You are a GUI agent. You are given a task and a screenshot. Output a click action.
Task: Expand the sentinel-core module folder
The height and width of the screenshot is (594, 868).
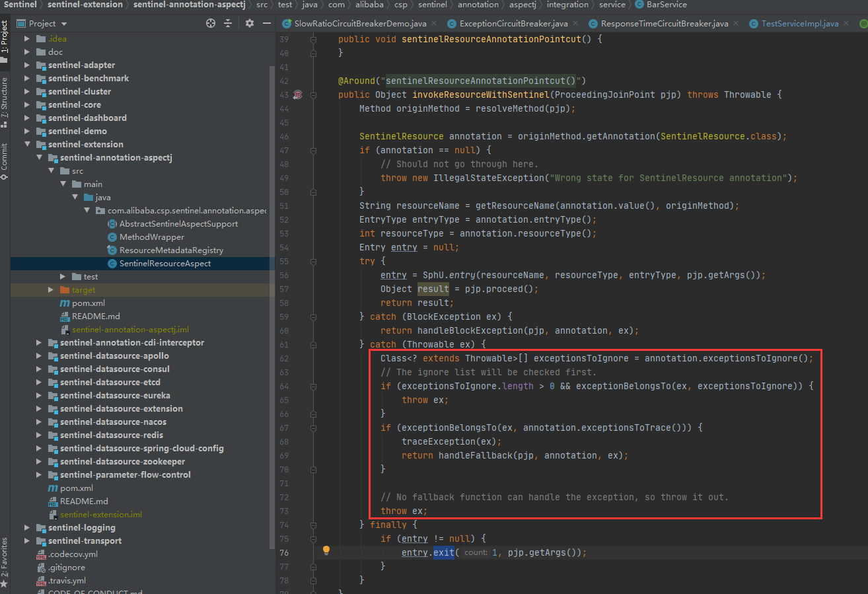click(x=28, y=104)
